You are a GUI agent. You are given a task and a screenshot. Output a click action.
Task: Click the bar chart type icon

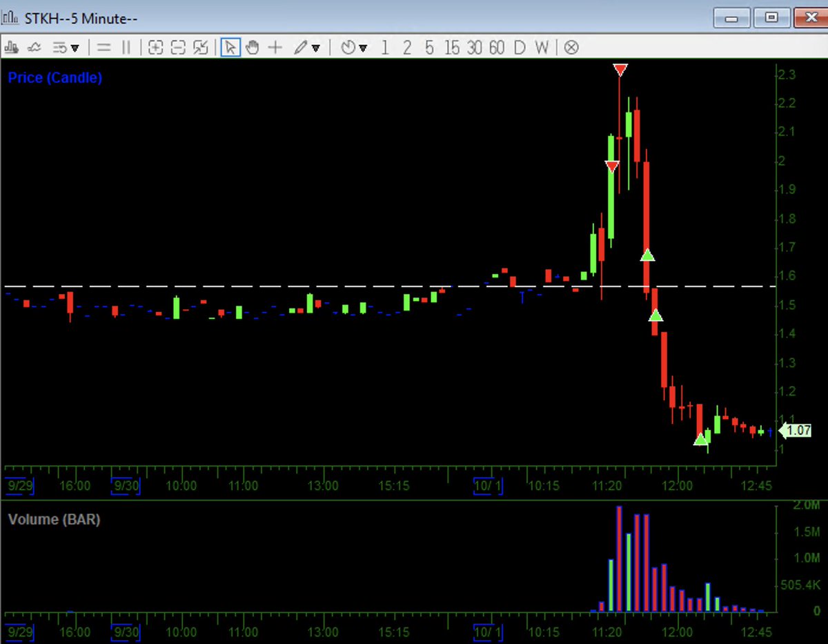pos(12,48)
